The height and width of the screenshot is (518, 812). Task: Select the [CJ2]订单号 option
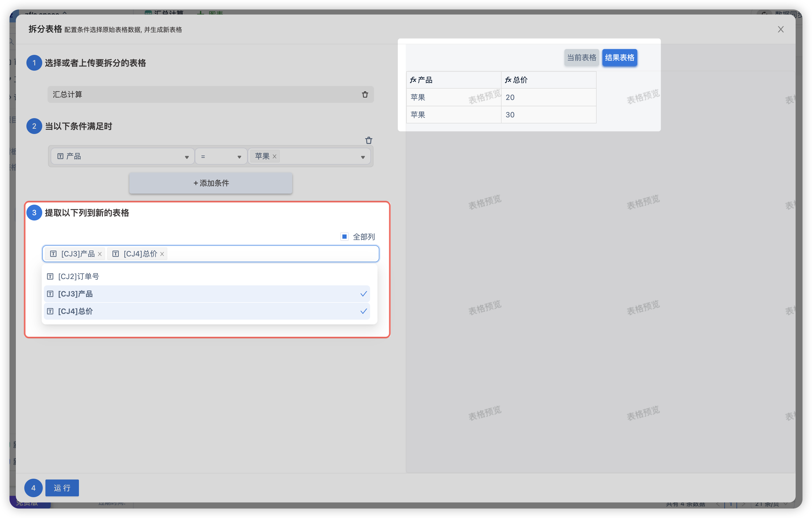point(207,276)
